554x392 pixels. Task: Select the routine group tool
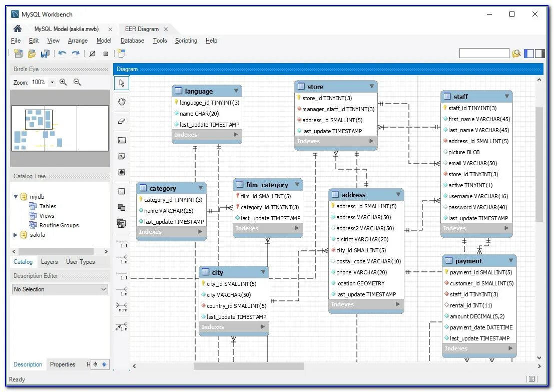pyautogui.click(x=122, y=223)
